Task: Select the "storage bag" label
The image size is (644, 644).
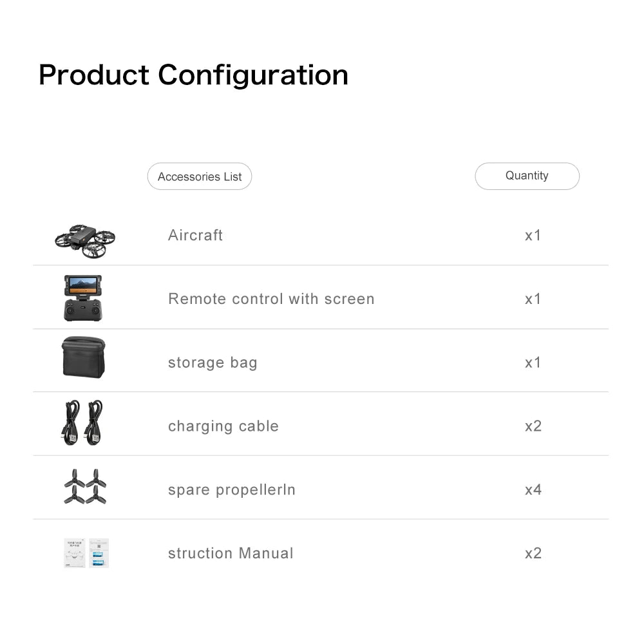Action: coord(213,363)
